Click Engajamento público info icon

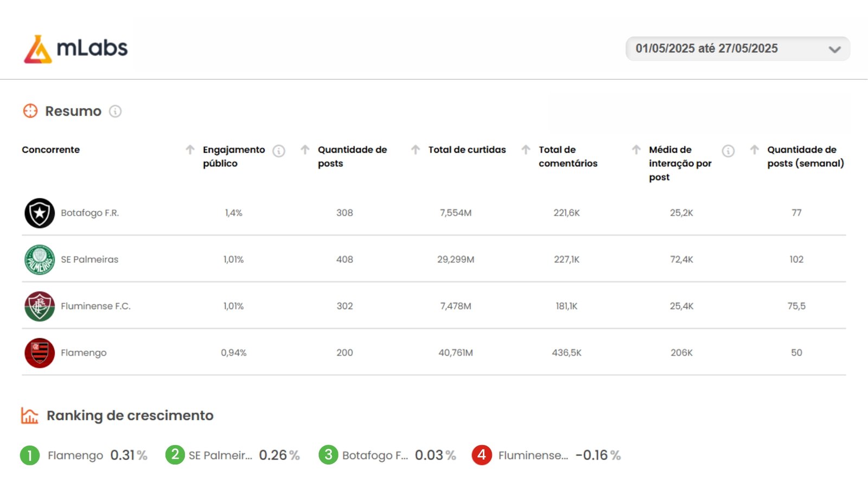click(279, 151)
